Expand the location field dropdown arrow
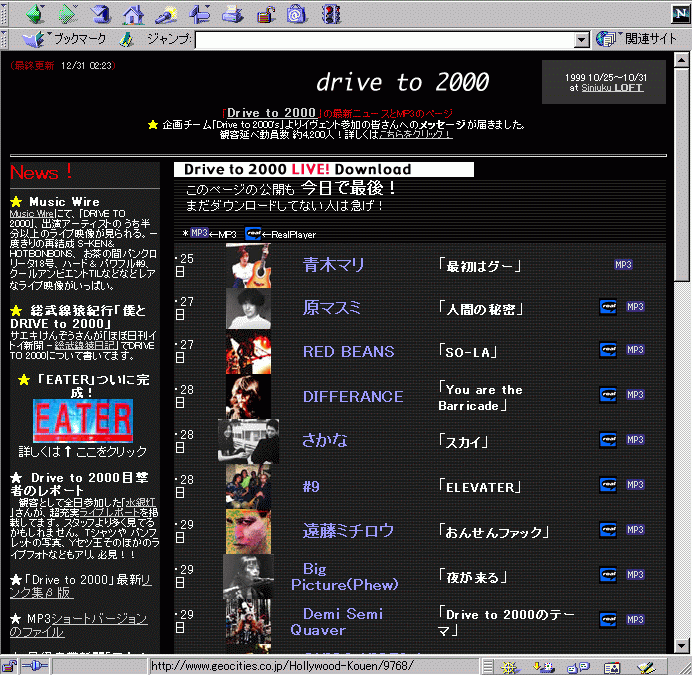This screenshot has width=692, height=675. [x=582, y=40]
